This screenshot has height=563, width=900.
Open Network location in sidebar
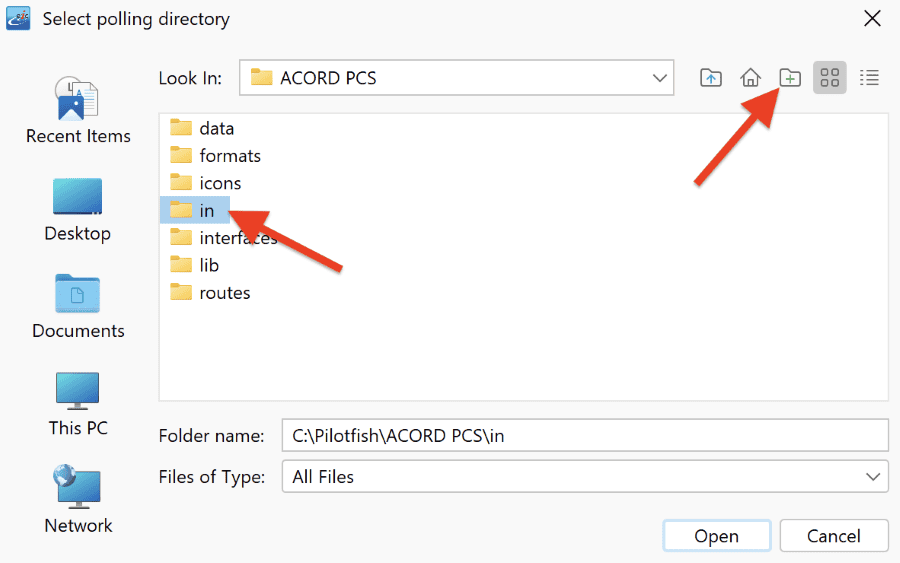pyautogui.click(x=78, y=500)
